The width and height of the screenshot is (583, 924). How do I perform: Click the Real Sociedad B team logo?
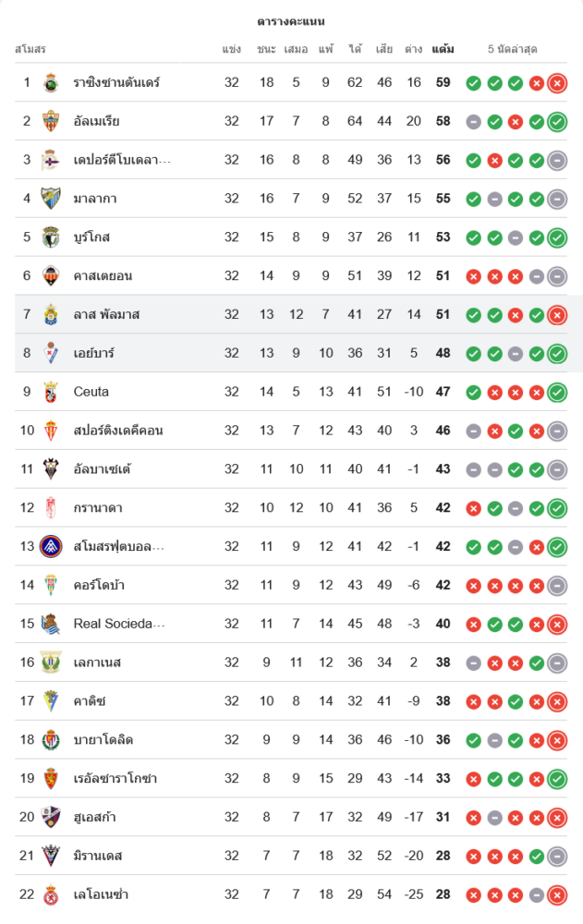[x=51, y=624]
